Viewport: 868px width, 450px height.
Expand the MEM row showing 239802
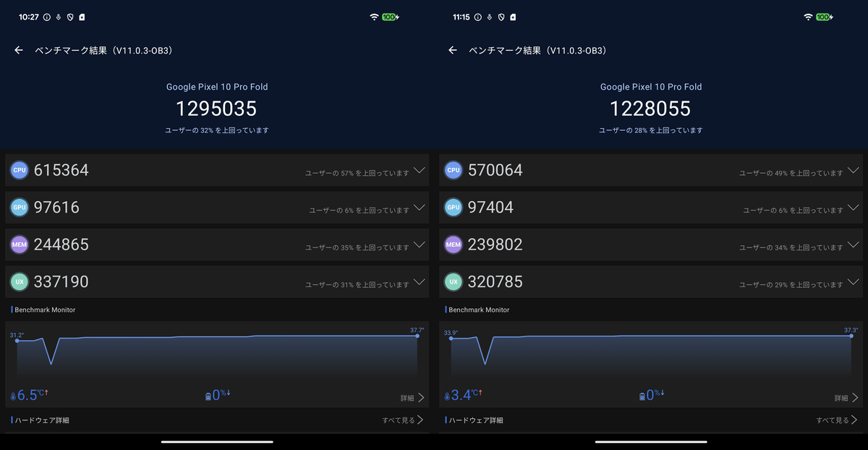tap(853, 245)
